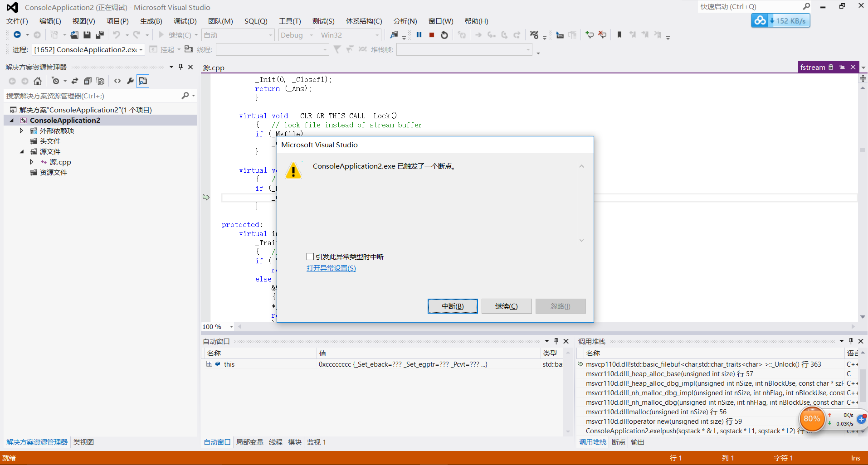Viewport: 868px width, 465px height.
Task: Click View Code icon in Solution Explorer
Action: tap(117, 81)
